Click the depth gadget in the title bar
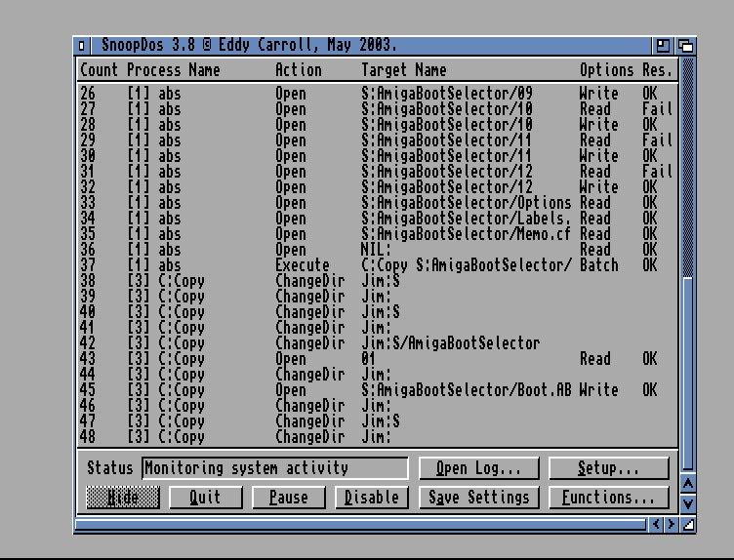Viewport: 734px width, 560px height. pos(686,46)
